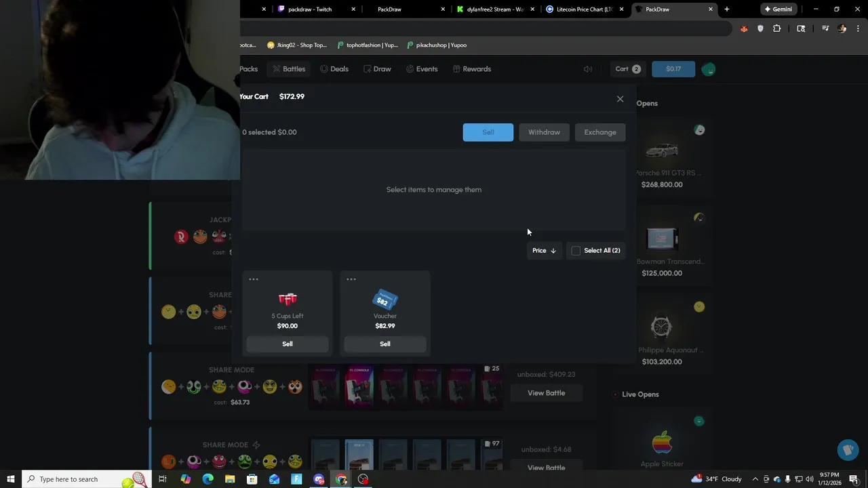Click the MetaMask fox extension icon

point(744,28)
